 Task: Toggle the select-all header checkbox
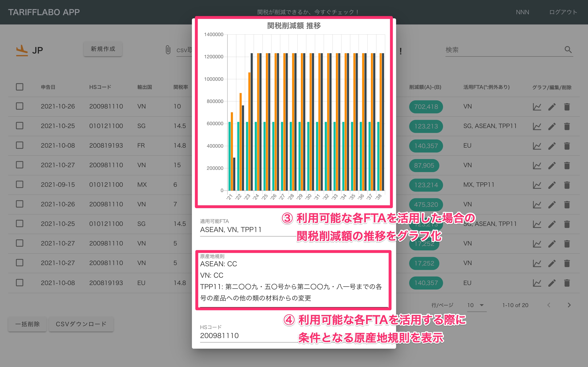click(x=20, y=87)
